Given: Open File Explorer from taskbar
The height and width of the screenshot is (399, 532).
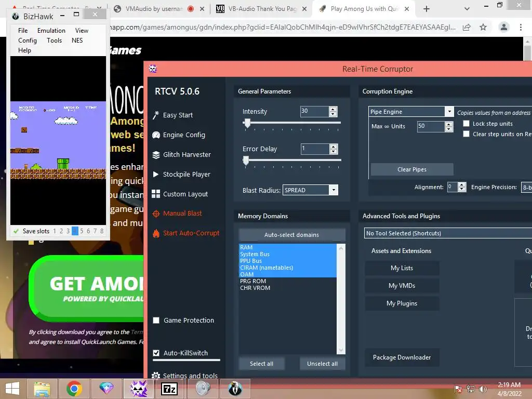Looking at the screenshot, I should (42, 389).
